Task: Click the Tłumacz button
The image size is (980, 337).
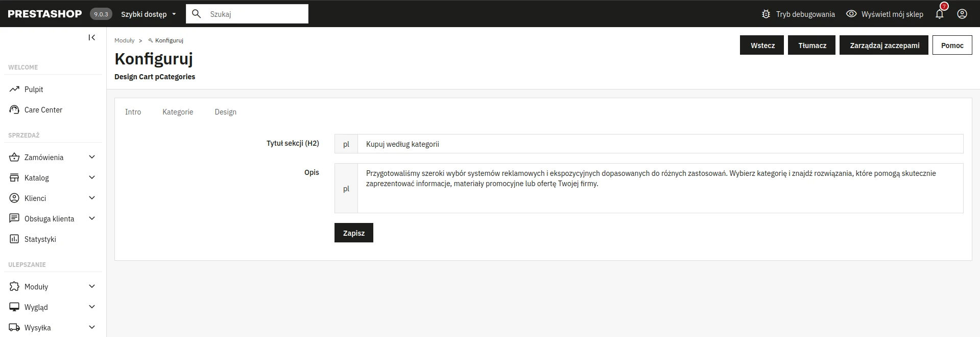Action: pyautogui.click(x=811, y=45)
